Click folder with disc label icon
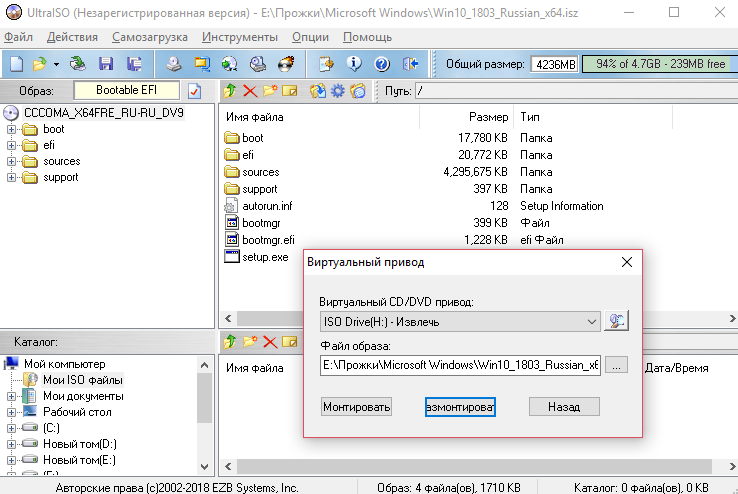The image size is (738, 494). coord(358,91)
